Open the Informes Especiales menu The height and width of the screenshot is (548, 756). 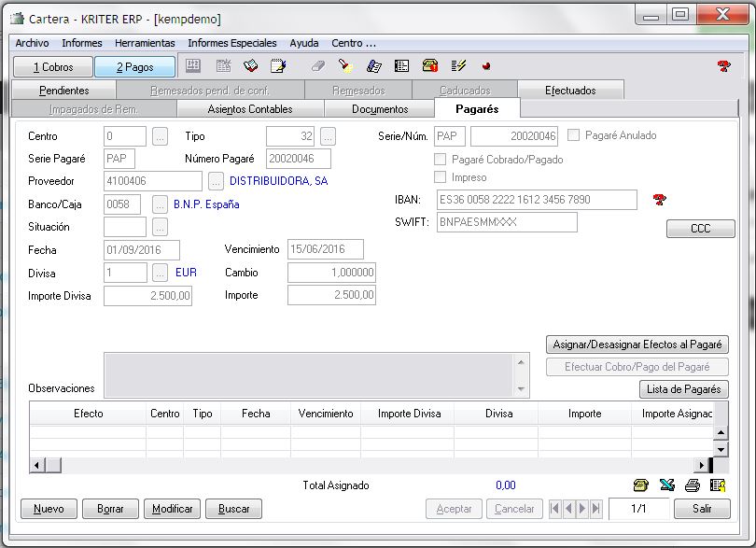coord(232,43)
